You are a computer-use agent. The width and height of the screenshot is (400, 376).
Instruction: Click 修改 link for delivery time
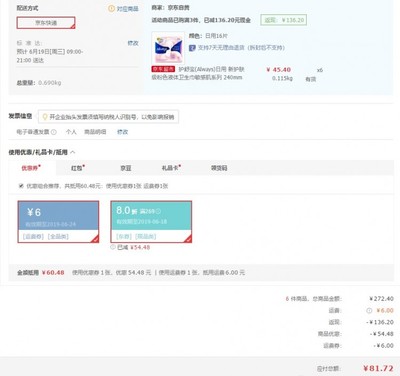click(133, 43)
